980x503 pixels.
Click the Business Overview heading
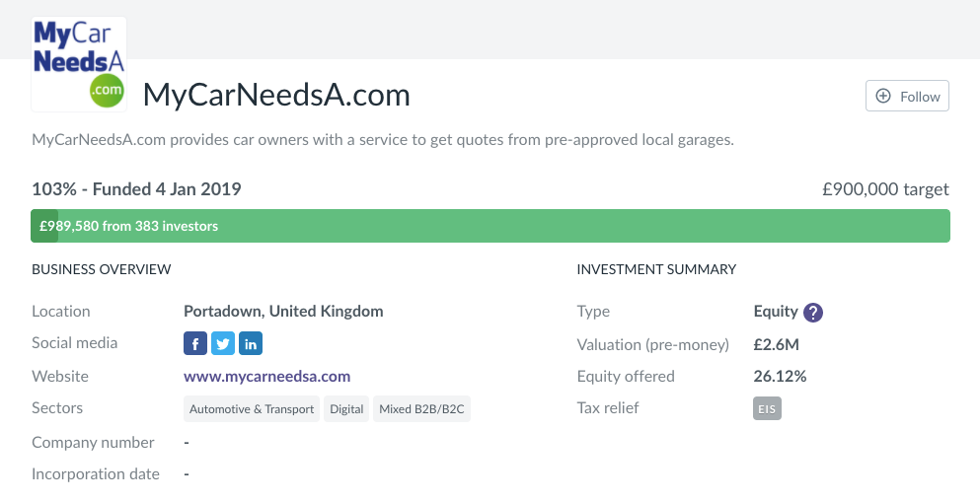click(x=102, y=269)
